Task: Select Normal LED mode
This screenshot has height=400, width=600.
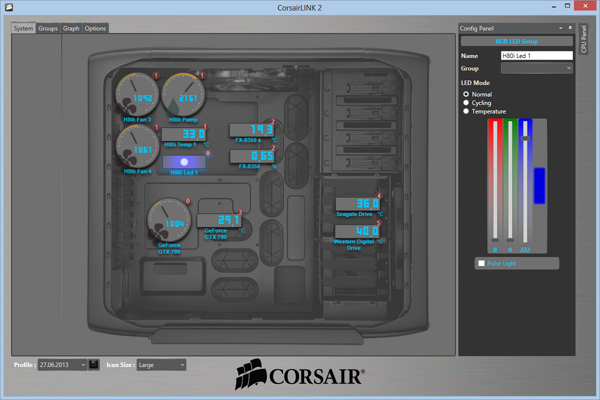Action: tap(466, 94)
